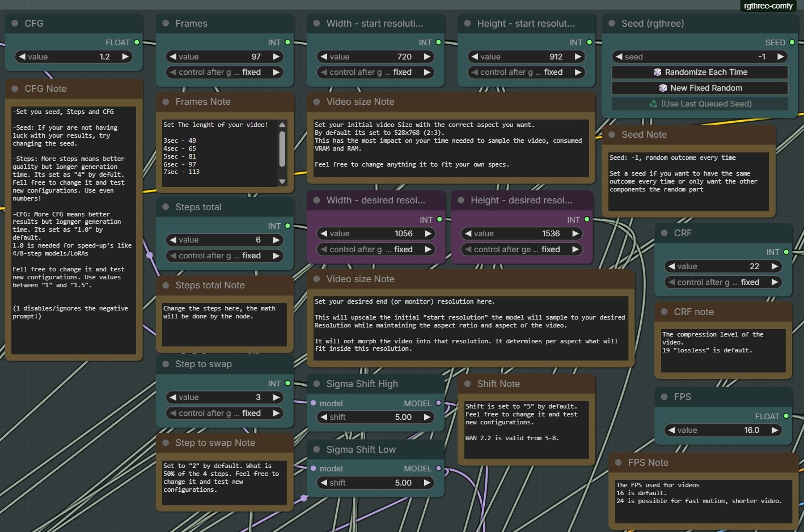Collapse the FPS node via its title dot
This screenshot has width=804, height=532.
664,397
